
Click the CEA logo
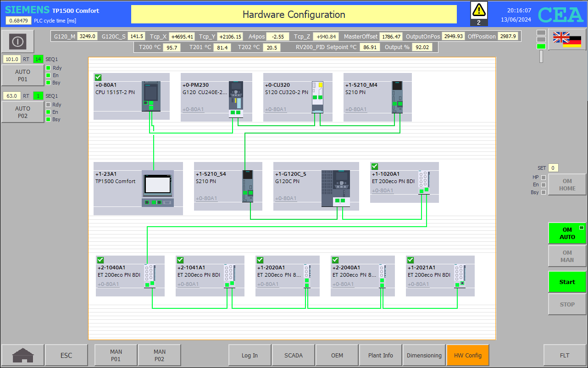pyautogui.click(x=560, y=15)
